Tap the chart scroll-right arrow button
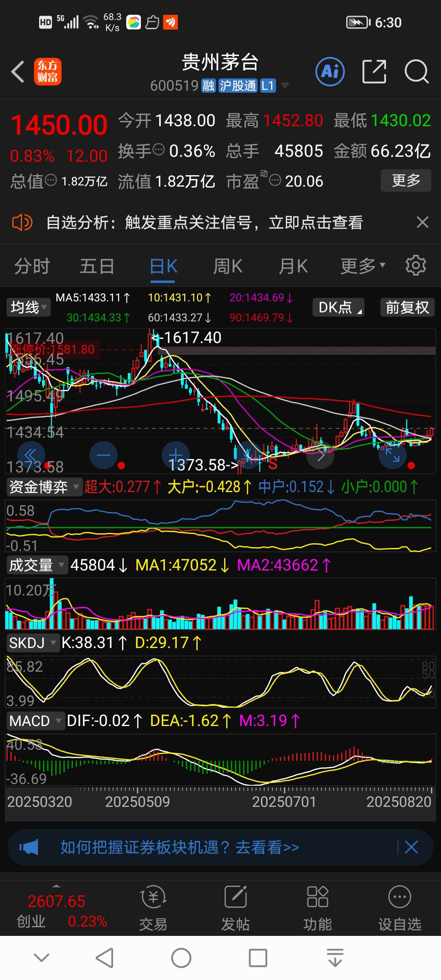 click(321, 455)
